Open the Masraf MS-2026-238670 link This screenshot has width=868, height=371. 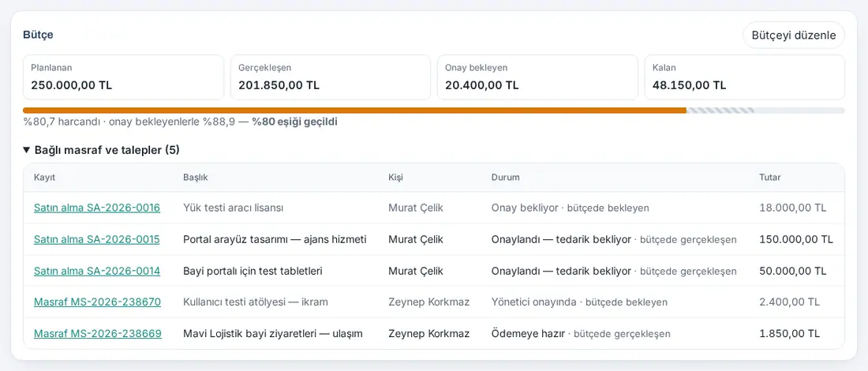tap(97, 302)
